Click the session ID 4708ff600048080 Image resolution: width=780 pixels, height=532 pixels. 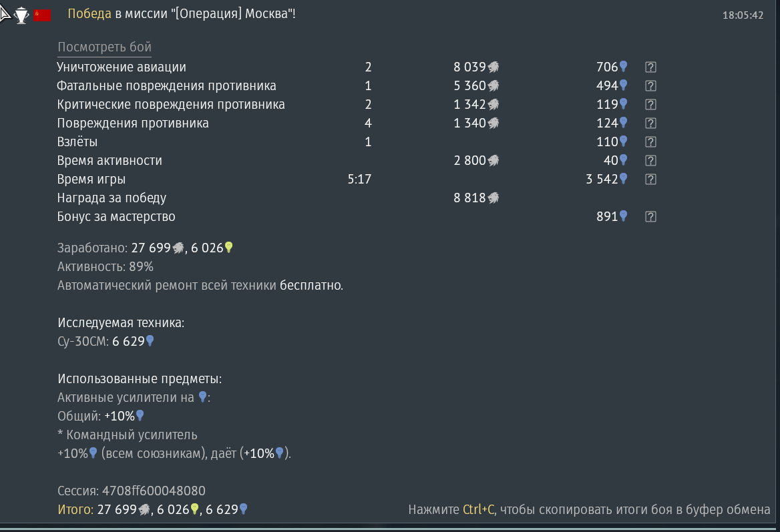tap(154, 491)
